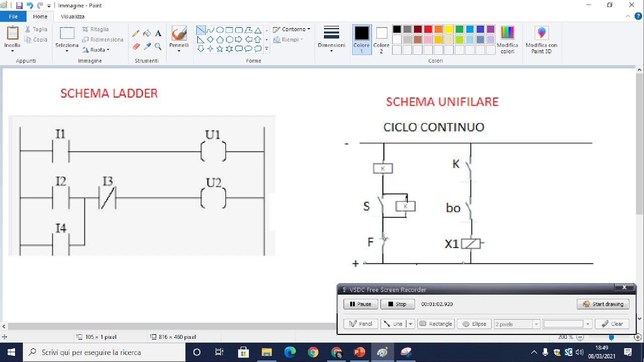Toggle the Rectangle drawing mode in VSDC
This screenshot has height=362, width=644.
pos(436,324)
